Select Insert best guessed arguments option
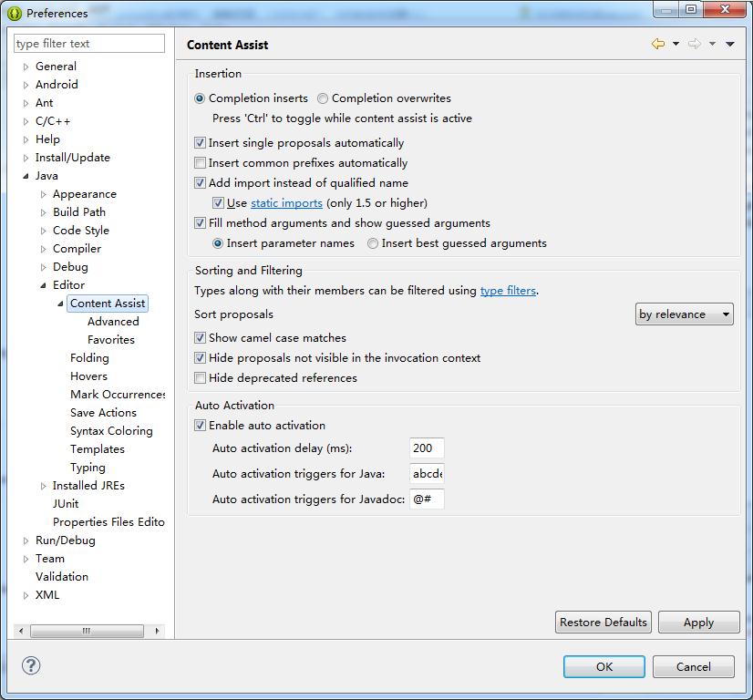Viewport: 753px width, 700px height. tap(373, 243)
